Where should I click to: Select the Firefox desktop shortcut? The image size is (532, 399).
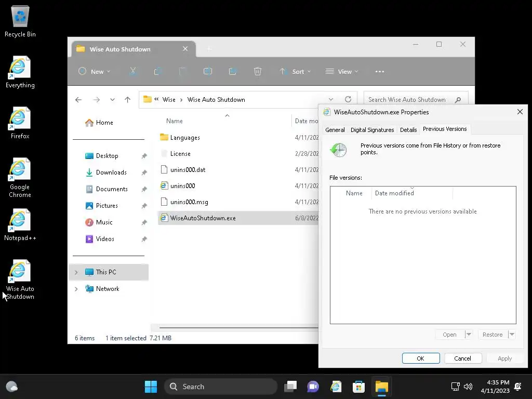[x=20, y=123]
